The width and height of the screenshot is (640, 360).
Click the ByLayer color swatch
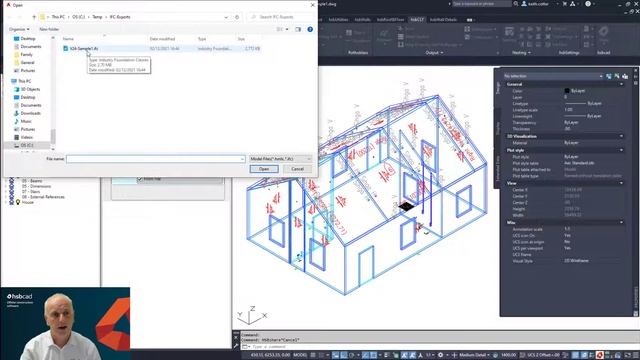point(567,91)
